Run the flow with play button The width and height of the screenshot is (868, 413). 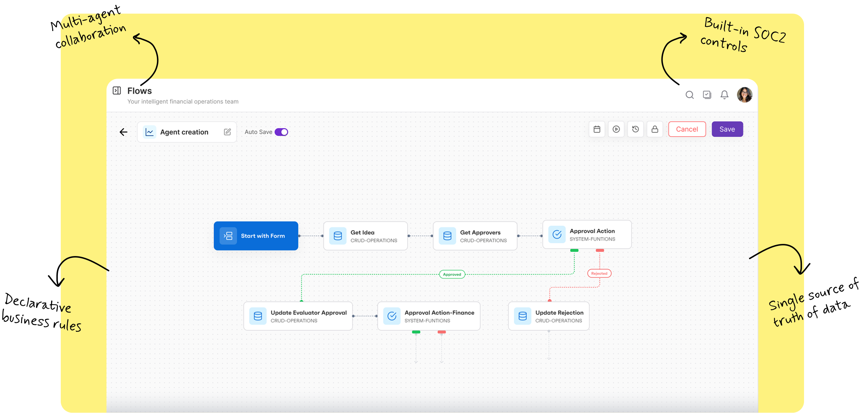pyautogui.click(x=616, y=129)
